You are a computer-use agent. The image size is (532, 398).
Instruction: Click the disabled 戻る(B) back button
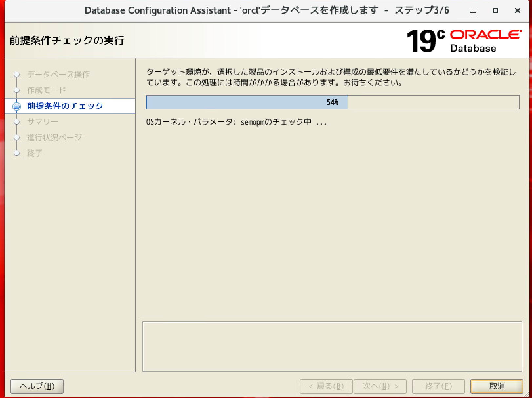tap(326, 386)
